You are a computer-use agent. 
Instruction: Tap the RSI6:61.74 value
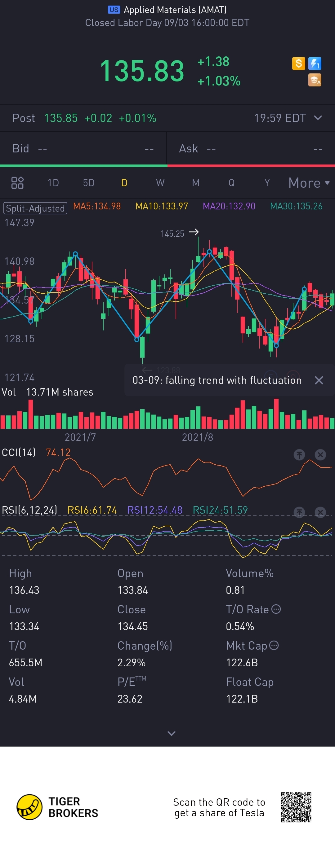(92, 510)
